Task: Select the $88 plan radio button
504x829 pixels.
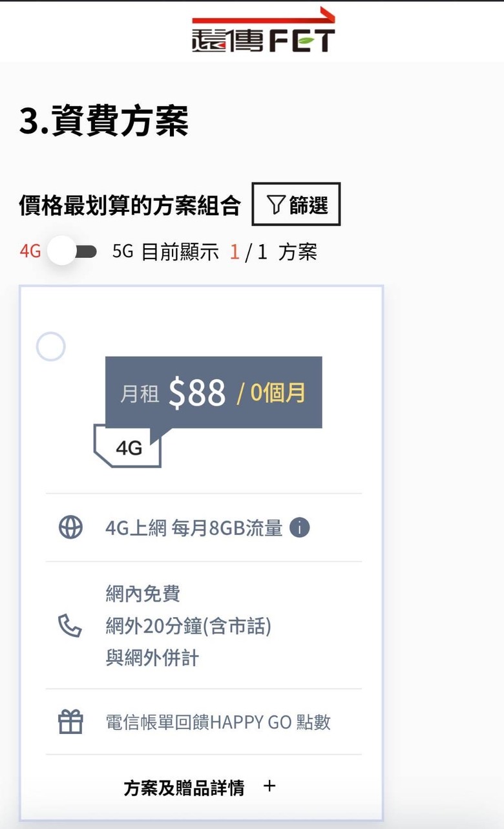Action: (x=50, y=347)
